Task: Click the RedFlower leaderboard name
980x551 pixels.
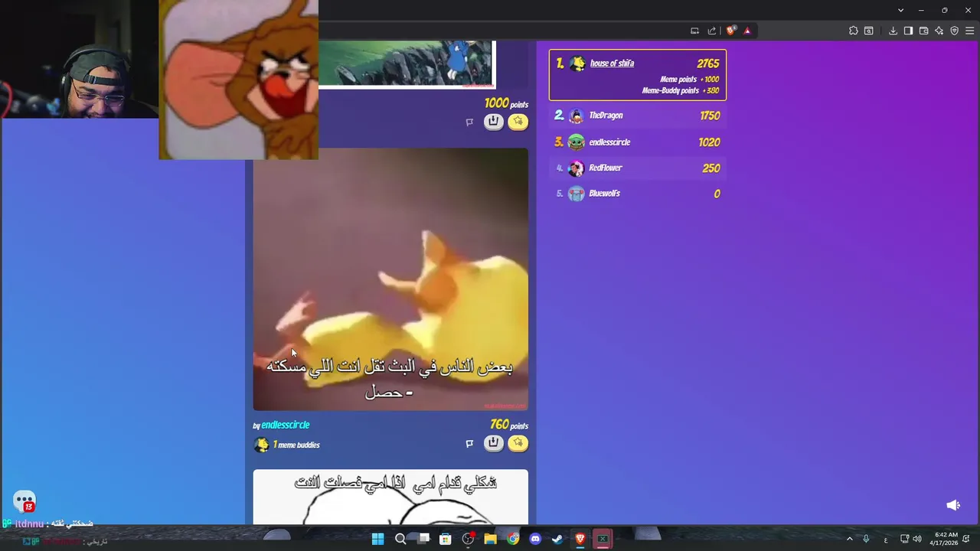Action: coord(606,168)
